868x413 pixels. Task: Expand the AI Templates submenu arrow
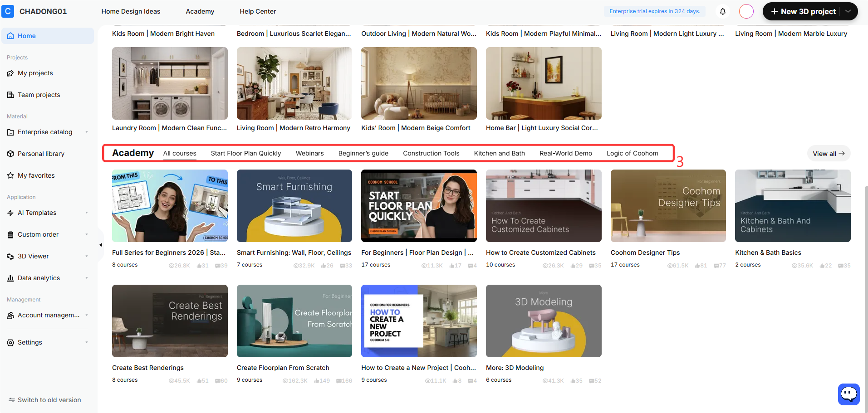coord(87,213)
